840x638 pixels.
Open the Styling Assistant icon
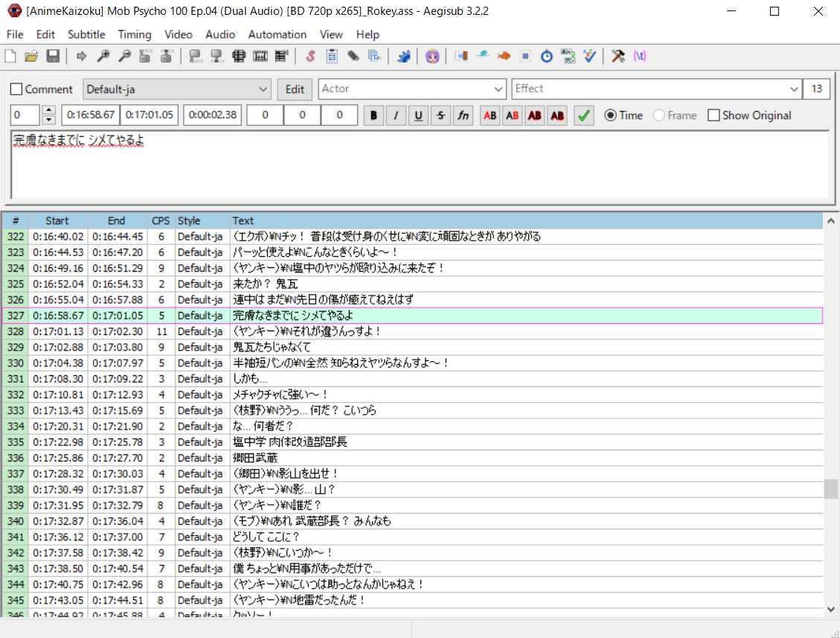(x=483, y=56)
